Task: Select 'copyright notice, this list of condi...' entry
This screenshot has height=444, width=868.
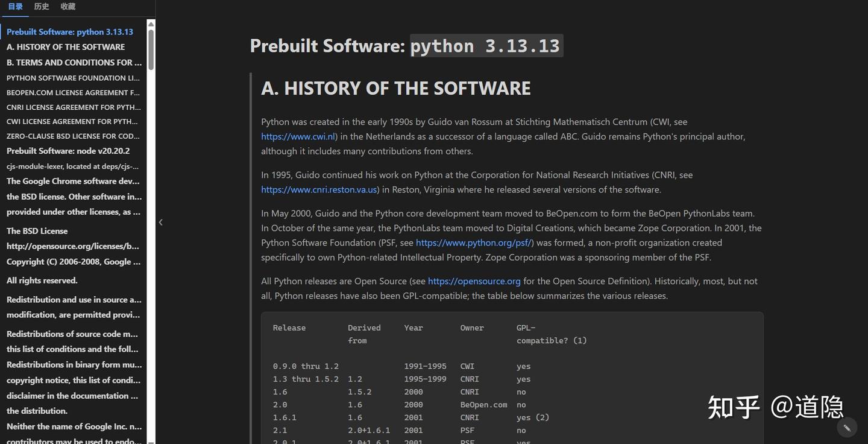Action: click(x=74, y=381)
